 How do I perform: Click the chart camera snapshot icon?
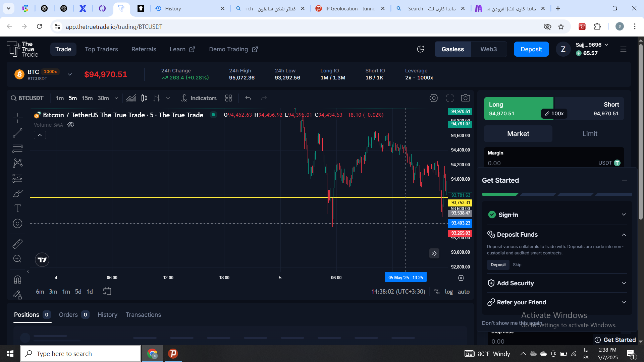pos(465,98)
